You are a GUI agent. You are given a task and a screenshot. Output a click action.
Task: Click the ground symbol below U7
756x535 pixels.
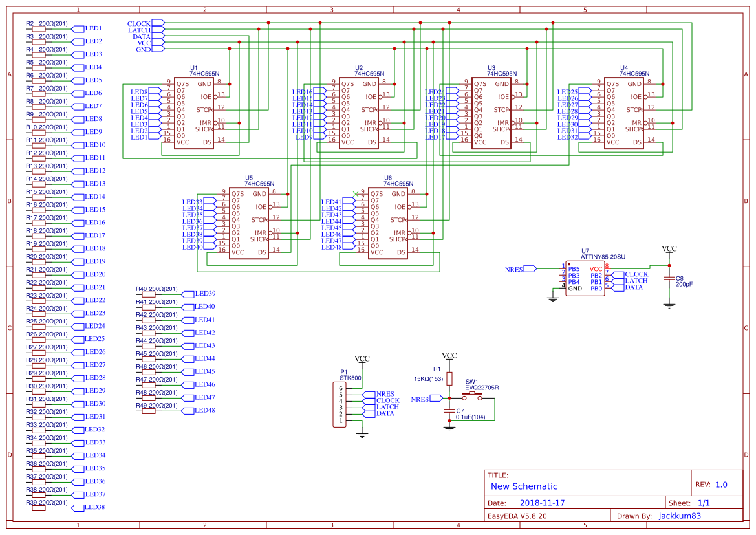coord(552,300)
